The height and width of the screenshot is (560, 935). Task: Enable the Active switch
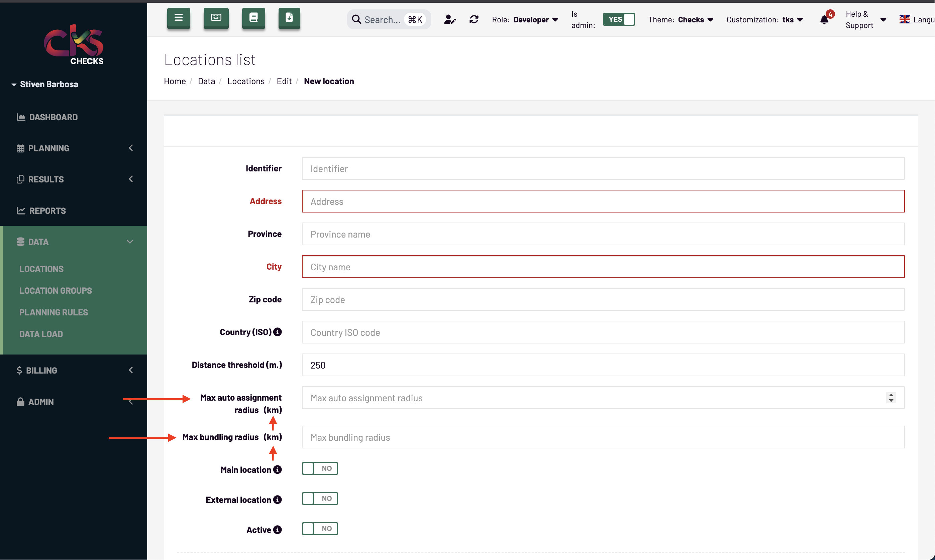319,529
